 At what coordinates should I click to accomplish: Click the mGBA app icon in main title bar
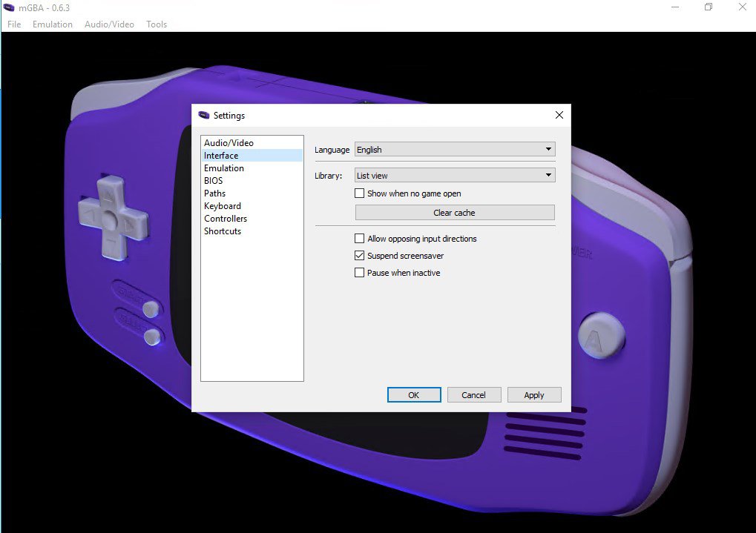click(9, 7)
